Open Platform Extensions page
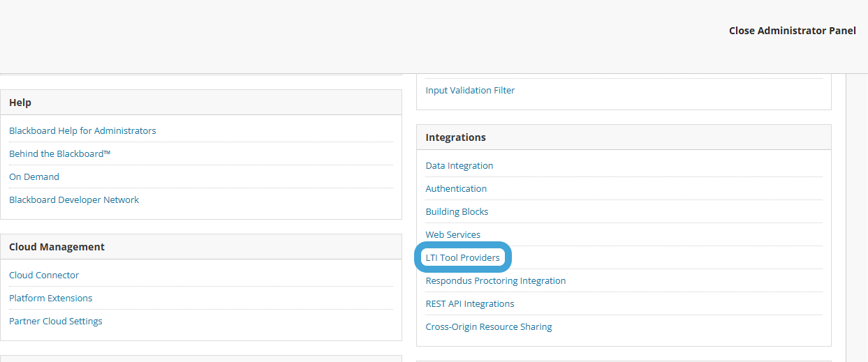The width and height of the screenshot is (868, 362). (50, 298)
